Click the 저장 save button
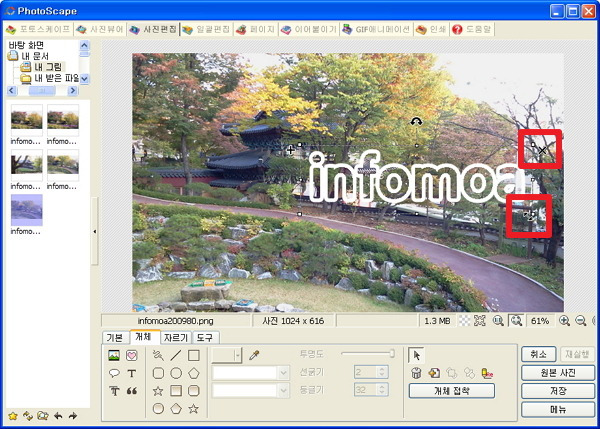The width and height of the screenshot is (600, 429). 558,391
